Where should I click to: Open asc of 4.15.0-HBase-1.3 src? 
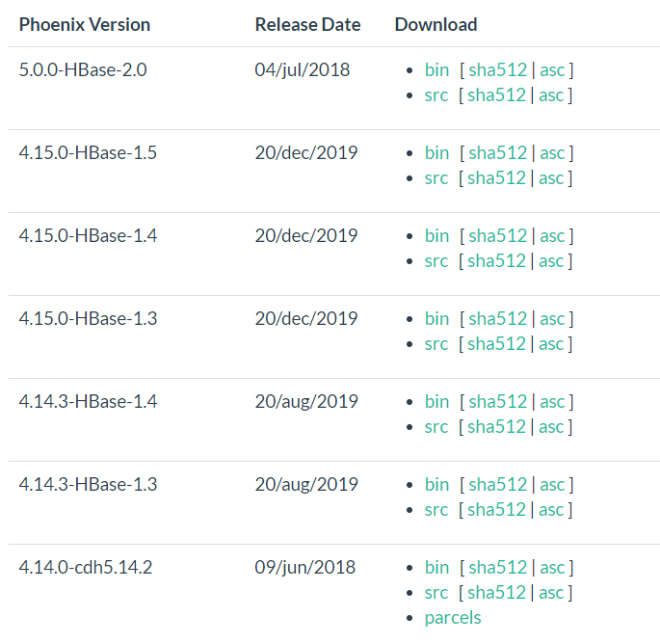click(x=551, y=344)
